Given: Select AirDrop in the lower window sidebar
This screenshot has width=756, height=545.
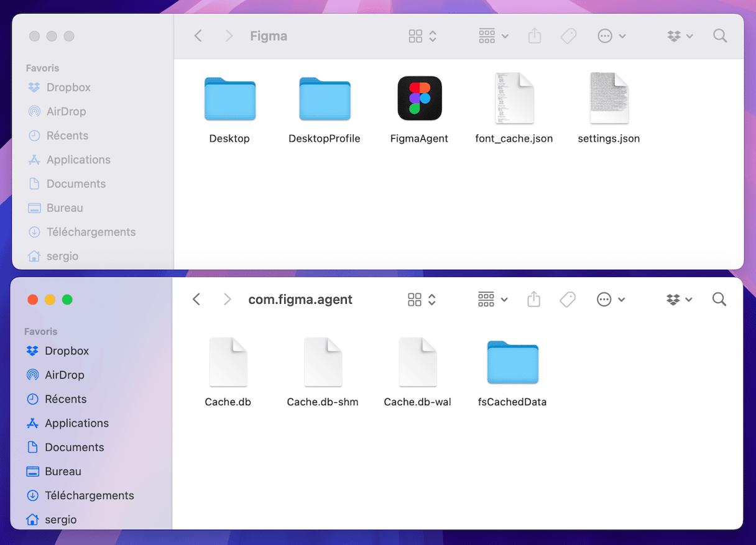Looking at the screenshot, I should click(x=64, y=375).
